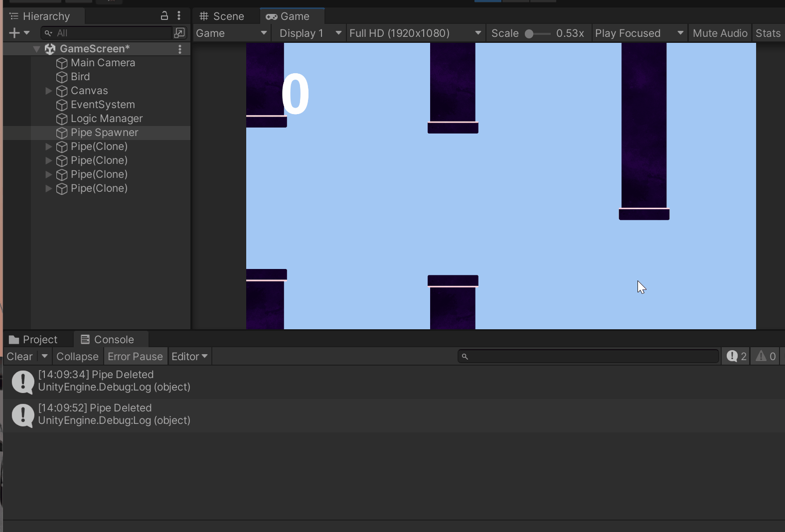
Task: Click the cube icon next to Bird
Action: click(x=62, y=77)
